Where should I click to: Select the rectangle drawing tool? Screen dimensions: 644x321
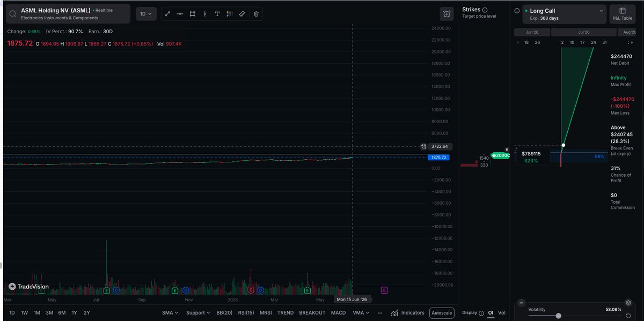(x=192, y=14)
